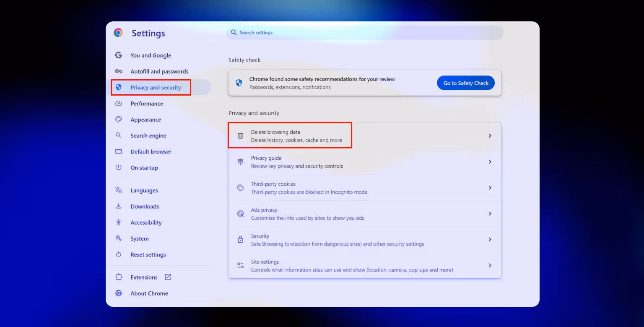This screenshot has height=327, width=644.
Task: Open Site settings using its right chevron
Action: click(490, 265)
